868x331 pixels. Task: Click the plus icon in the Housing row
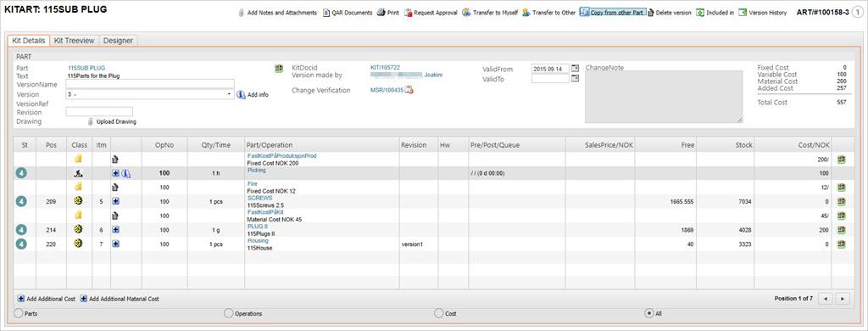pos(115,244)
